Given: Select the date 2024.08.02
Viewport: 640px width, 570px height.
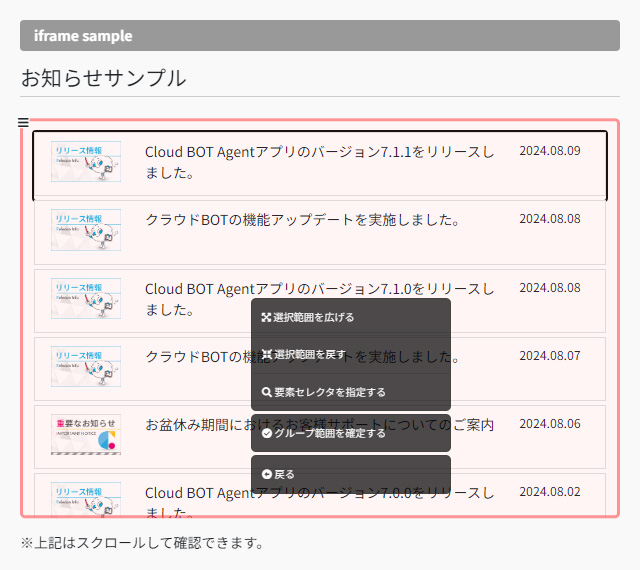Looking at the screenshot, I should click(x=550, y=492).
